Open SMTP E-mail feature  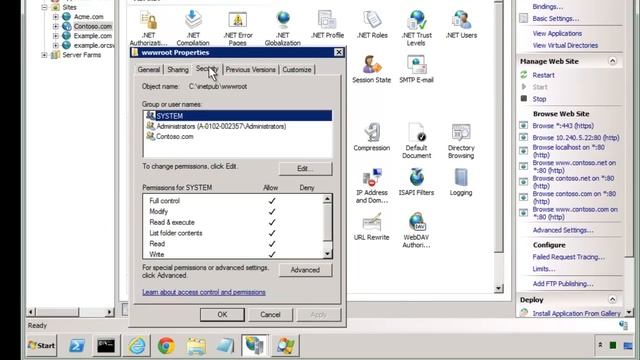pyautogui.click(x=416, y=69)
